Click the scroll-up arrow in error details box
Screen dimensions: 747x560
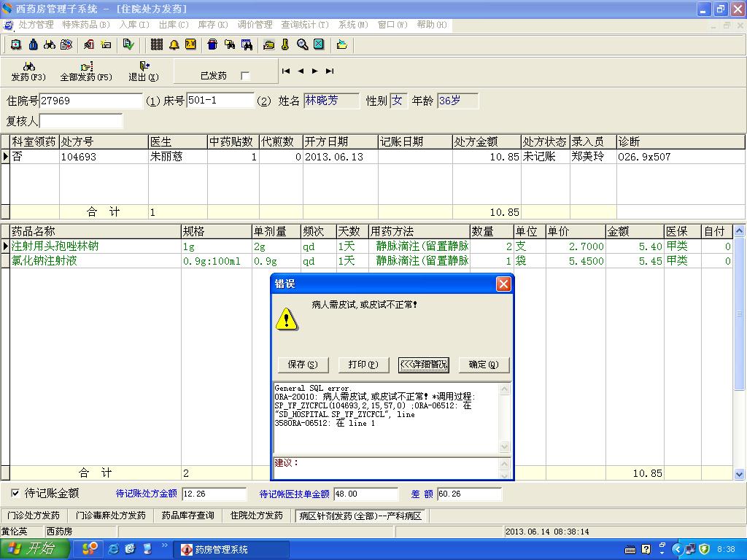504,389
